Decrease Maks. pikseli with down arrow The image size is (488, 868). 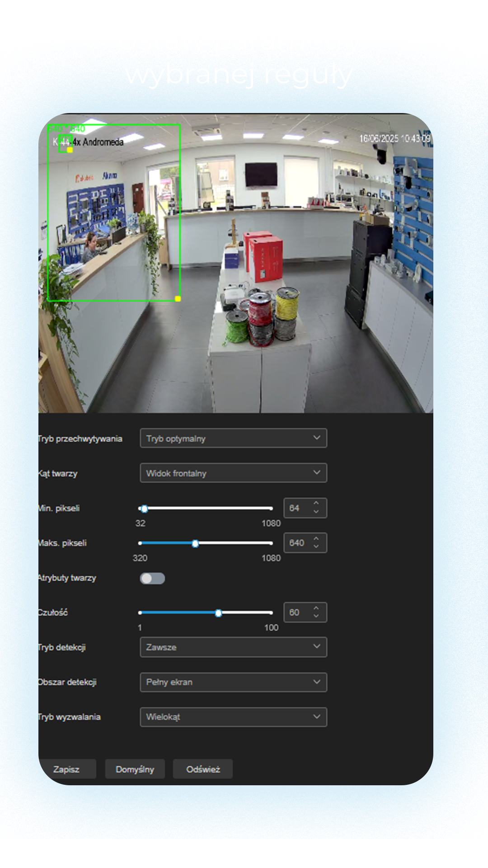(316, 547)
